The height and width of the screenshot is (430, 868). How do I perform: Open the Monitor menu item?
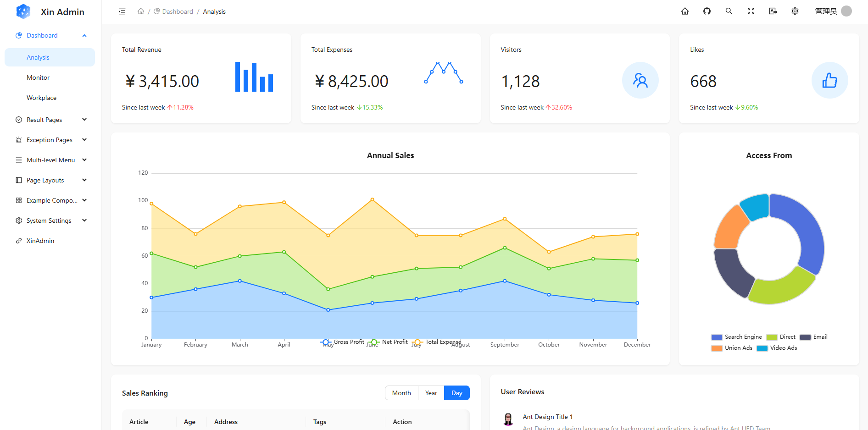[x=38, y=77]
